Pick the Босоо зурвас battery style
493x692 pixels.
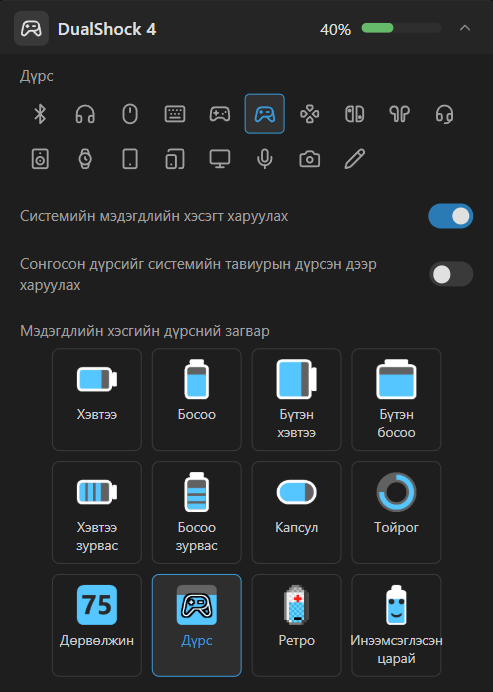(x=197, y=512)
